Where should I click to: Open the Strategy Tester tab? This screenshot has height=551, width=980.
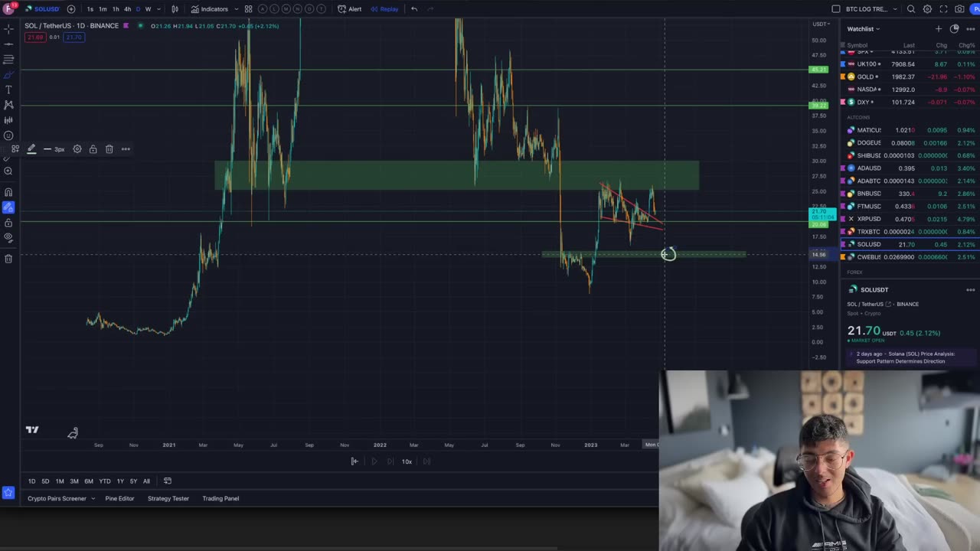pyautogui.click(x=168, y=499)
